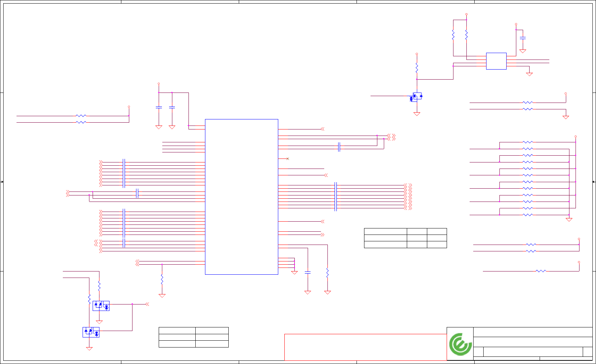Click the three-column table on the schematic

click(405, 238)
